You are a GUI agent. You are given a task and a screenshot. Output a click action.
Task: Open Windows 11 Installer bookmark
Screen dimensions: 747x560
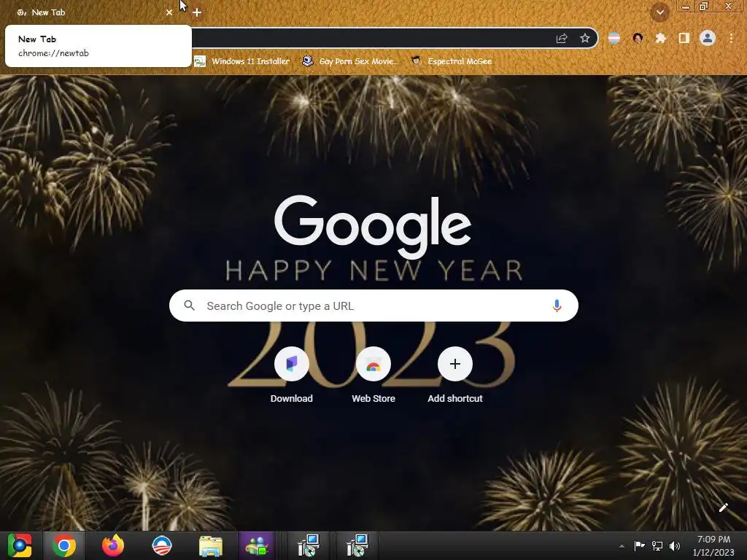(242, 61)
